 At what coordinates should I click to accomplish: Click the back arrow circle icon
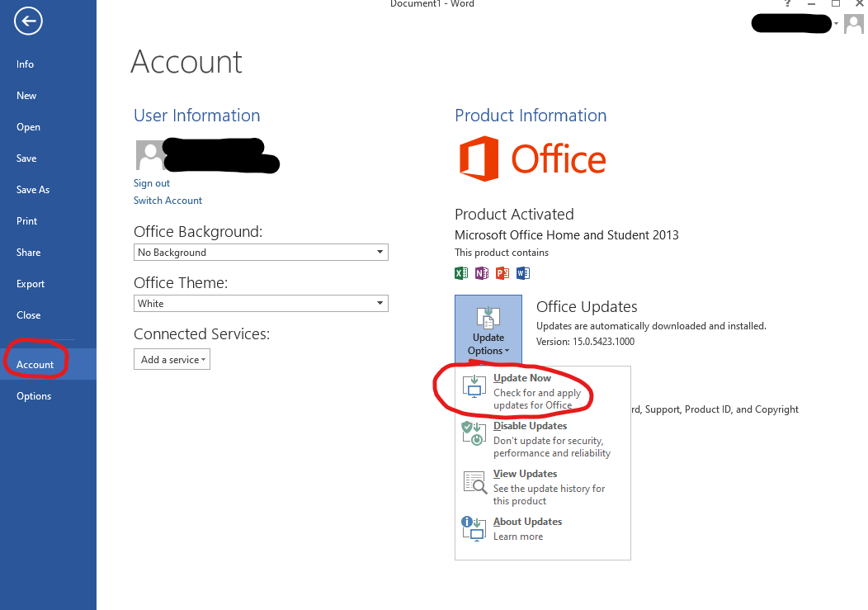pos(28,21)
